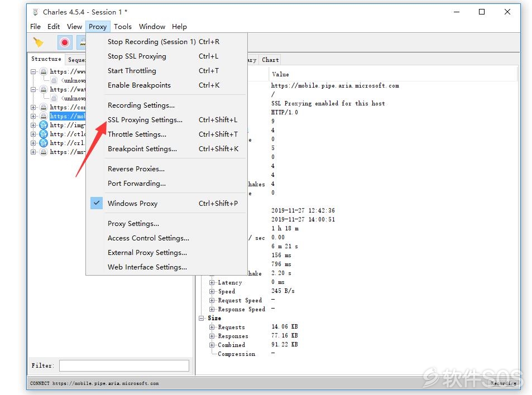Expand the Response Speed row
The height and width of the screenshot is (395, 532).
[x=212, y=309]
